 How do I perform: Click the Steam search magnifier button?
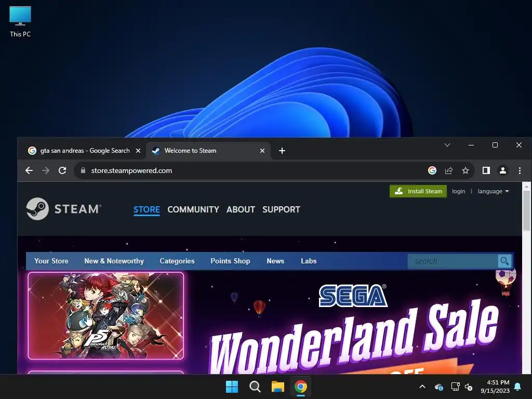coord(504,261)
